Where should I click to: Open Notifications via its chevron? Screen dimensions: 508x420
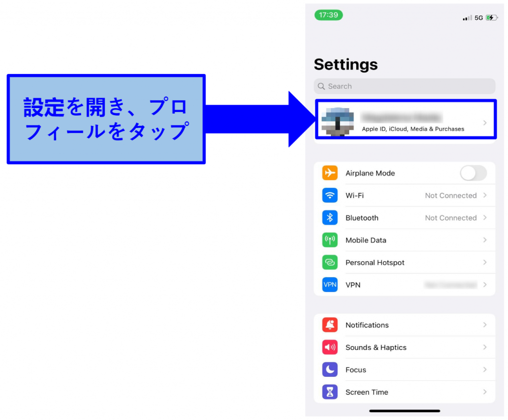pyautogui.click(x=485, y=325)
